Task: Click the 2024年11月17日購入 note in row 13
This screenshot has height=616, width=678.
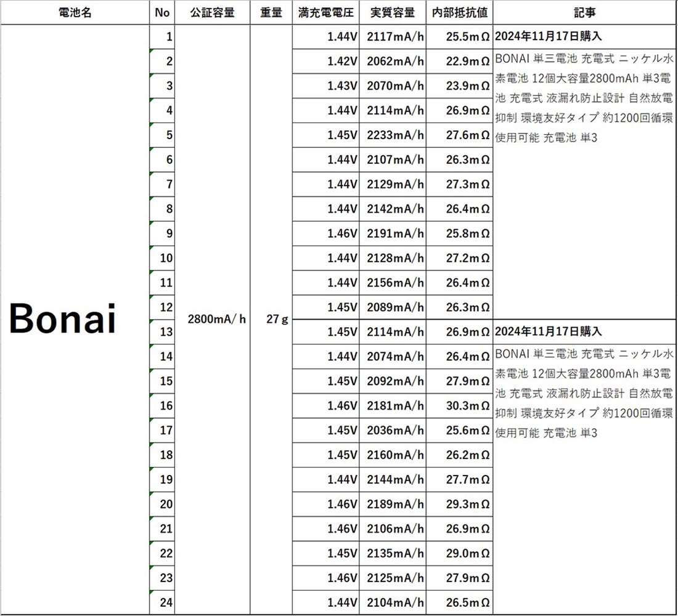Action: [549, 331]
